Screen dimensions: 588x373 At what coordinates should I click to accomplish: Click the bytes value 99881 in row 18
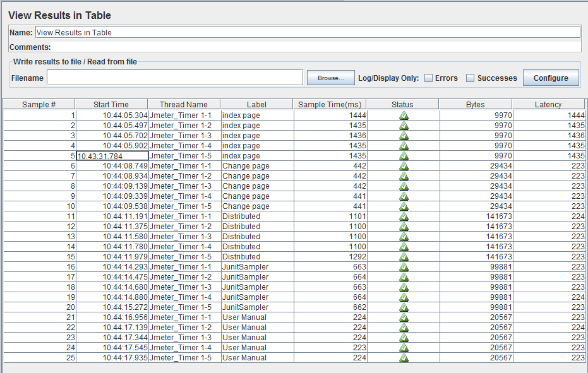pos(476,288)
